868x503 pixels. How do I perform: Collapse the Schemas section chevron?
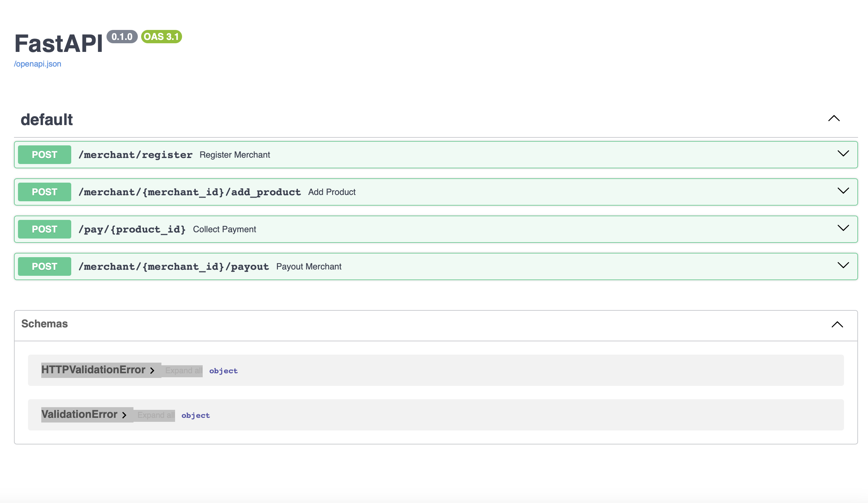click(837, 324)
